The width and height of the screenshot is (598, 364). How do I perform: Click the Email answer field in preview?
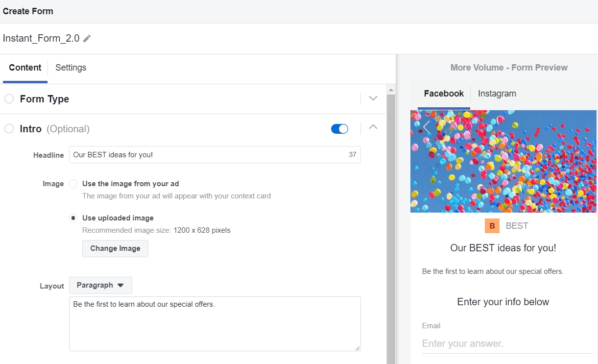click(x=507, y=343)
